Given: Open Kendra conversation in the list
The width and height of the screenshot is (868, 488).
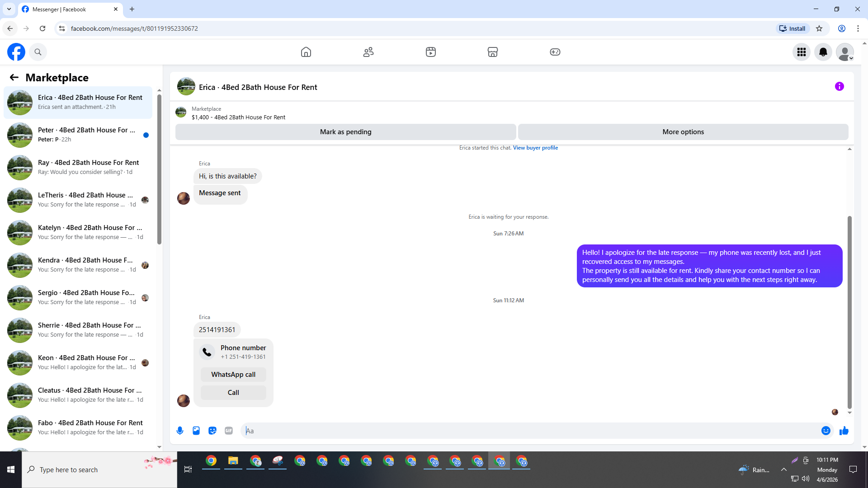Looking at the screenshot, I should click(78, 265).
